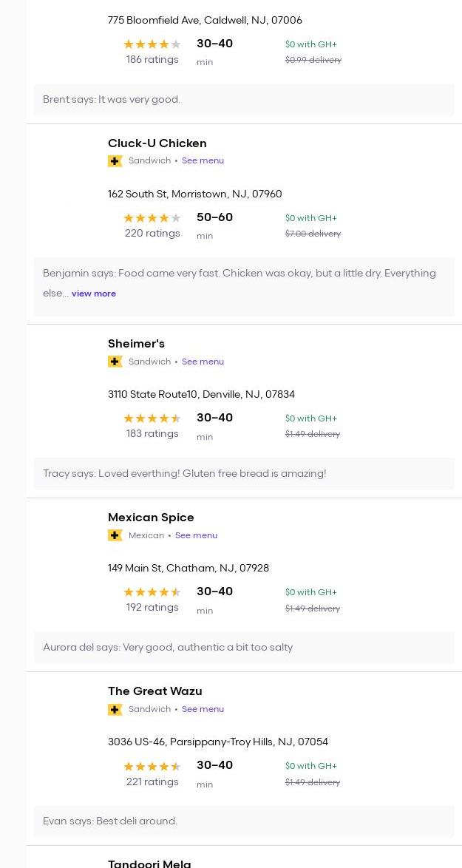Open See menu for The Great Wazu
The image size is (462, 868).
coord(203,709)
